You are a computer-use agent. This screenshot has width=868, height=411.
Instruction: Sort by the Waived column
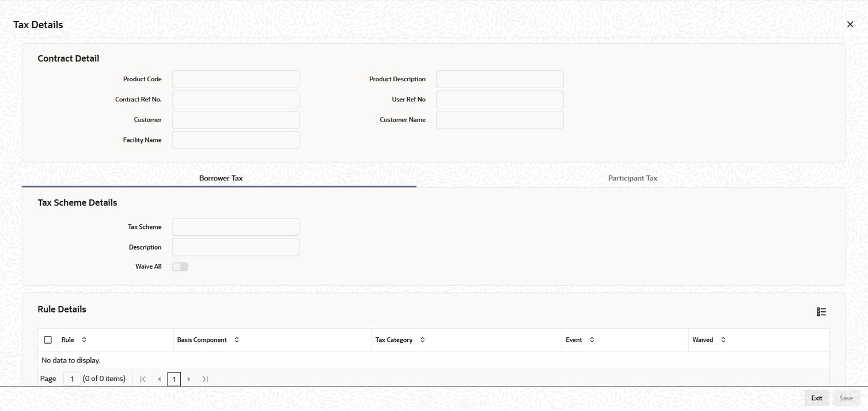pos(723,340)
